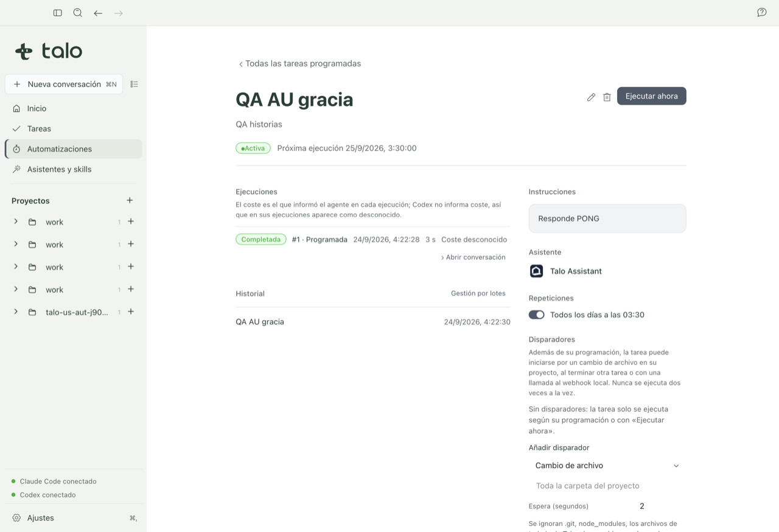
Task: Open the feedback chat icon in the top bar
Action: pos(762,13)
